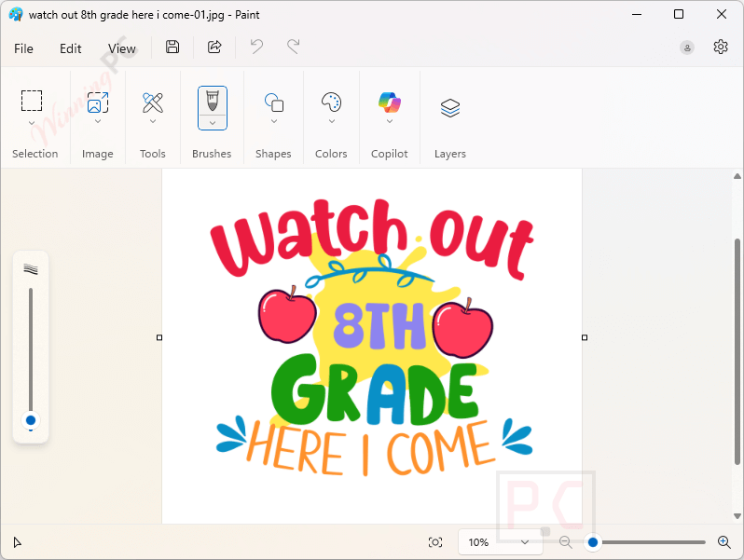Expand the Shapes chevron
Image resolution: width=744 pixels, height=560 pixels.
(x=274, y=121)
